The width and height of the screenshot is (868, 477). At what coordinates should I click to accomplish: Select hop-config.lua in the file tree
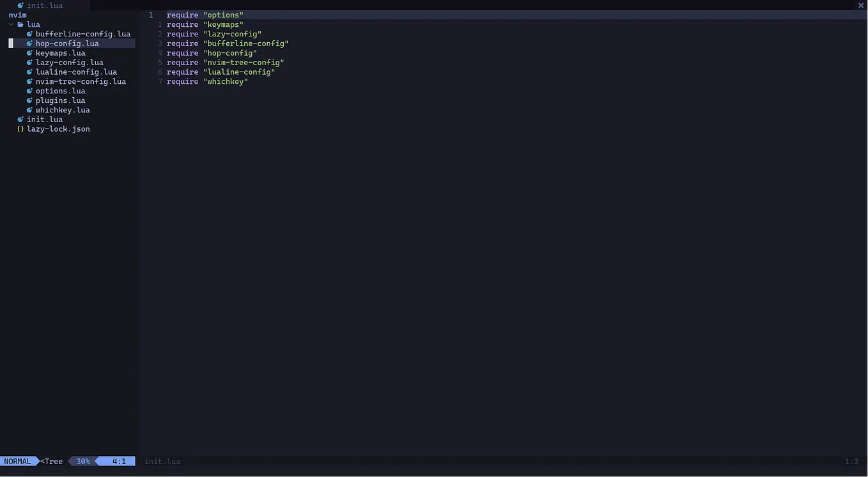pyautogui.click(x=67, y=43)
